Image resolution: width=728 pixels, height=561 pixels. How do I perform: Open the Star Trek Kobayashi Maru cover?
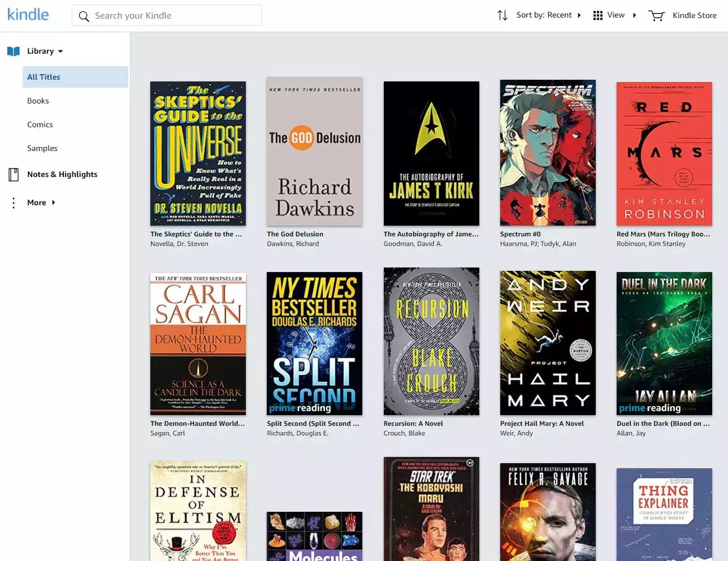[431, 509]
